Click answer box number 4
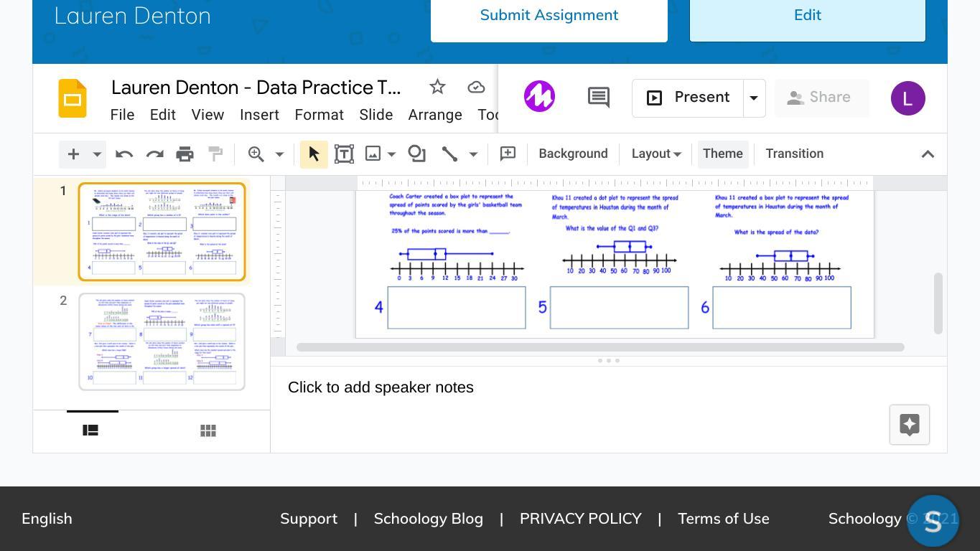Image resolution: width=980 pixels, height=551 pixels. [457, 308]
